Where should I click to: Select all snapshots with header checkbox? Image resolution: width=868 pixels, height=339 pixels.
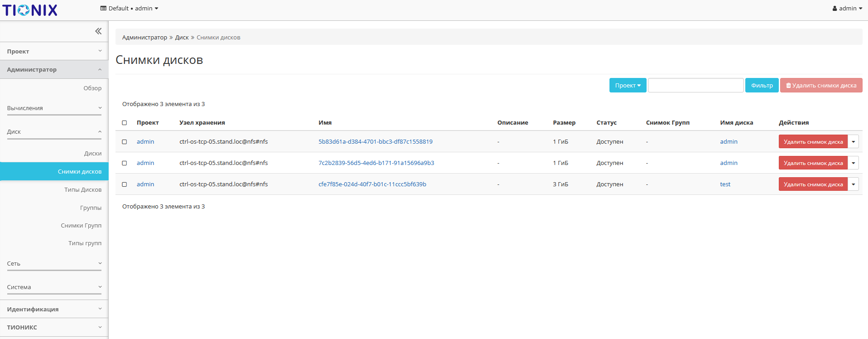pyautogui.click(x=125, y=123)
